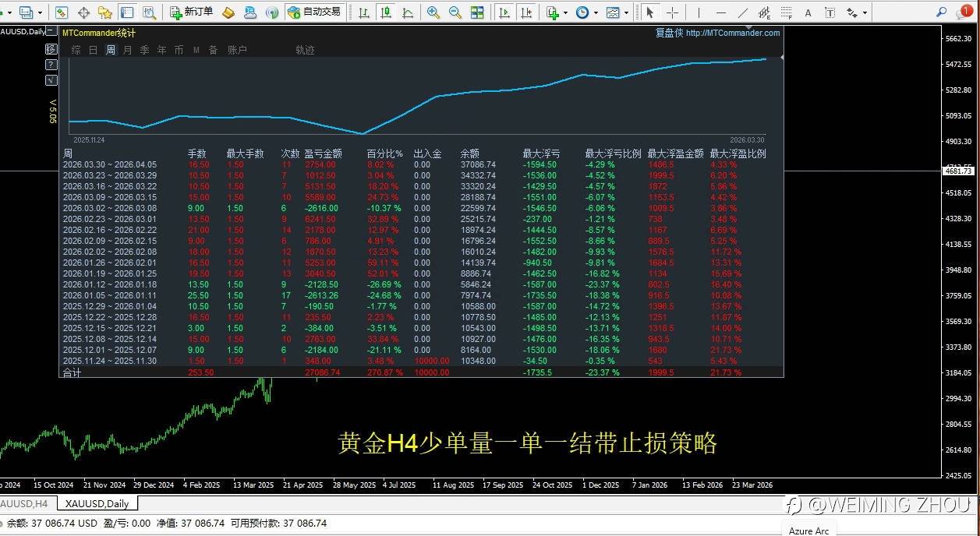Select the 日 daily statistics tab
980x536 pixels.
93,50
